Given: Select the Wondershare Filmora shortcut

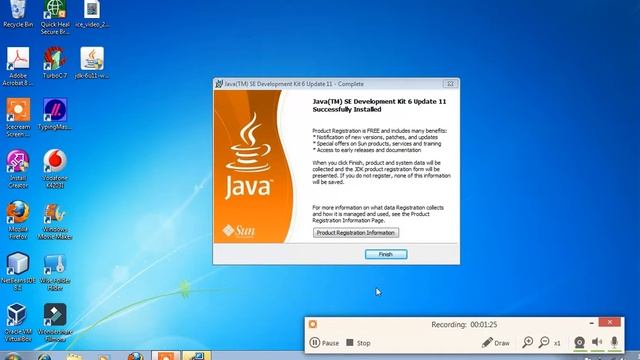Looking at the screenshot, I should coord(55,322).
